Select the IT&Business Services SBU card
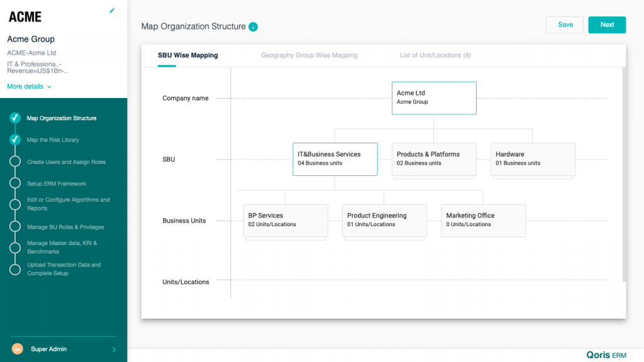 click(x=335, y=159)
